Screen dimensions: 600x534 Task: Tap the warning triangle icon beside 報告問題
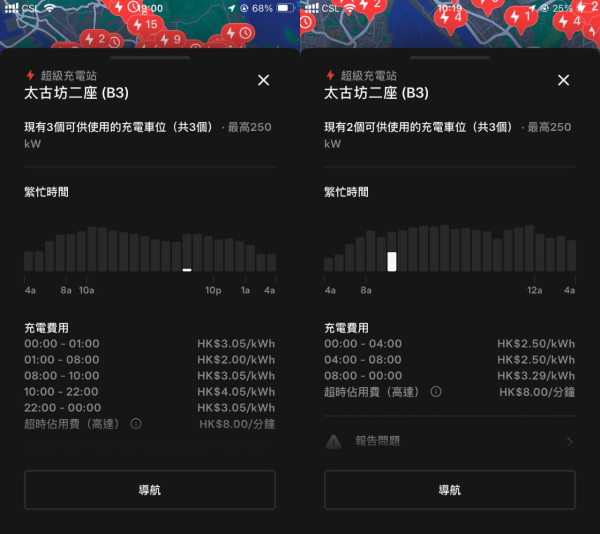334,441
